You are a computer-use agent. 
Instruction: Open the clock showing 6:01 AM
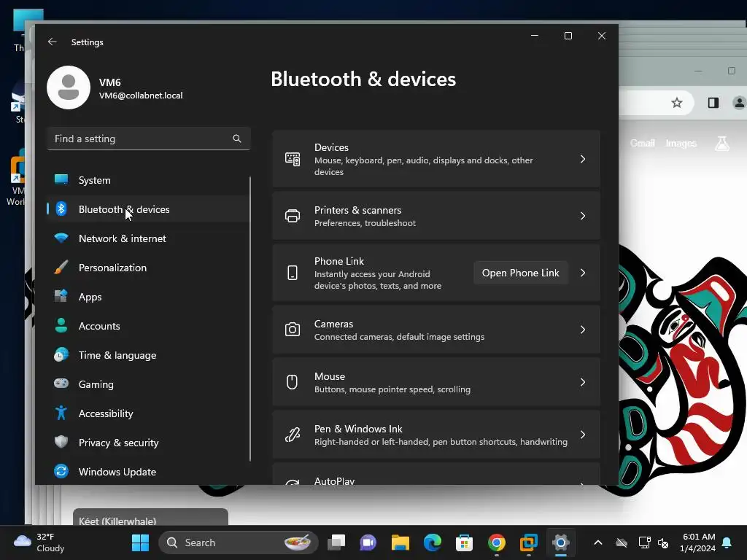tap(697, 542)
